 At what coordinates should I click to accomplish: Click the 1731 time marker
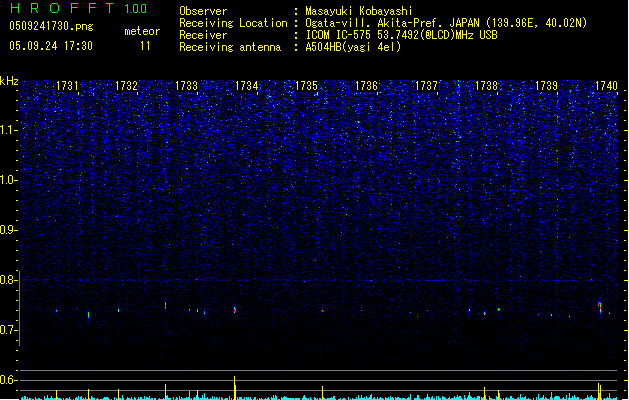click(67, 86)
